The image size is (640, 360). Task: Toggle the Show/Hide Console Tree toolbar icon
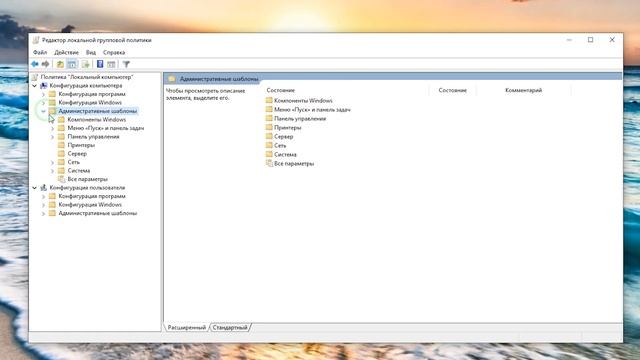72,64
